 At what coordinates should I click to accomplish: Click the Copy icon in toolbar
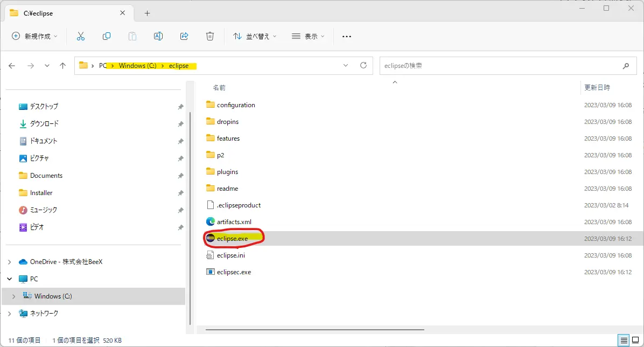(107, 36)
